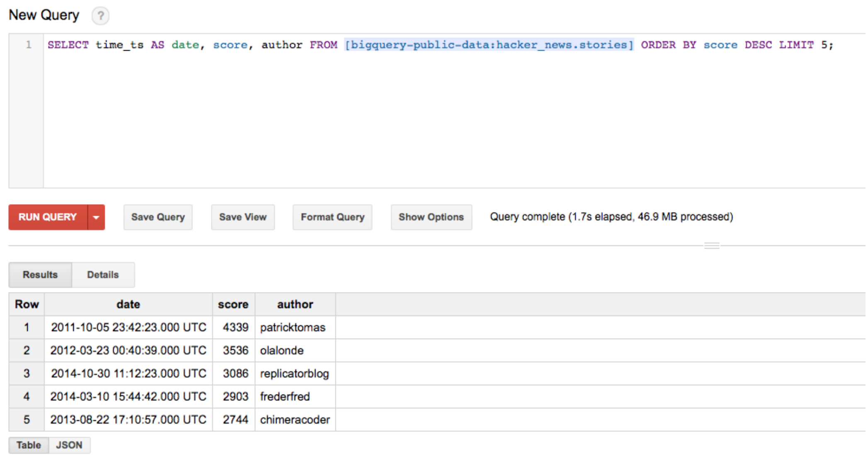868x463 pixels.
Task: Save the query as a view
Action: pyautogui.click(x=242, y=217)
